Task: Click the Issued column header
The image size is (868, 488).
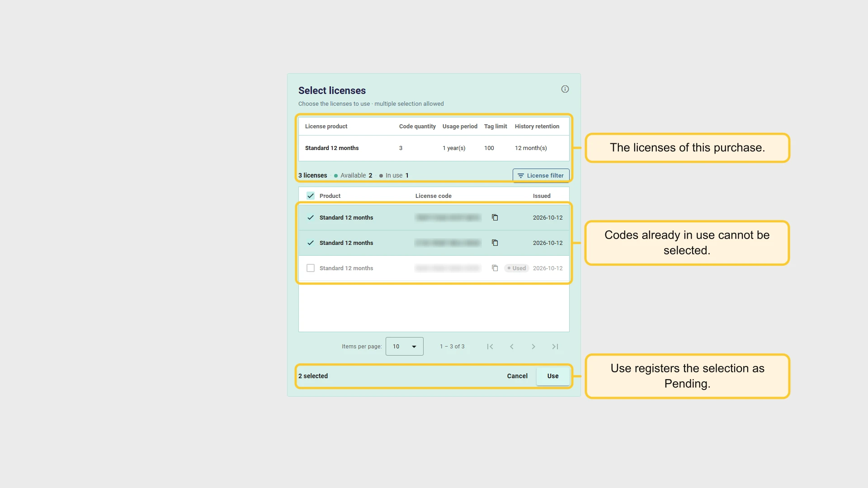Action: click(542, 196)
